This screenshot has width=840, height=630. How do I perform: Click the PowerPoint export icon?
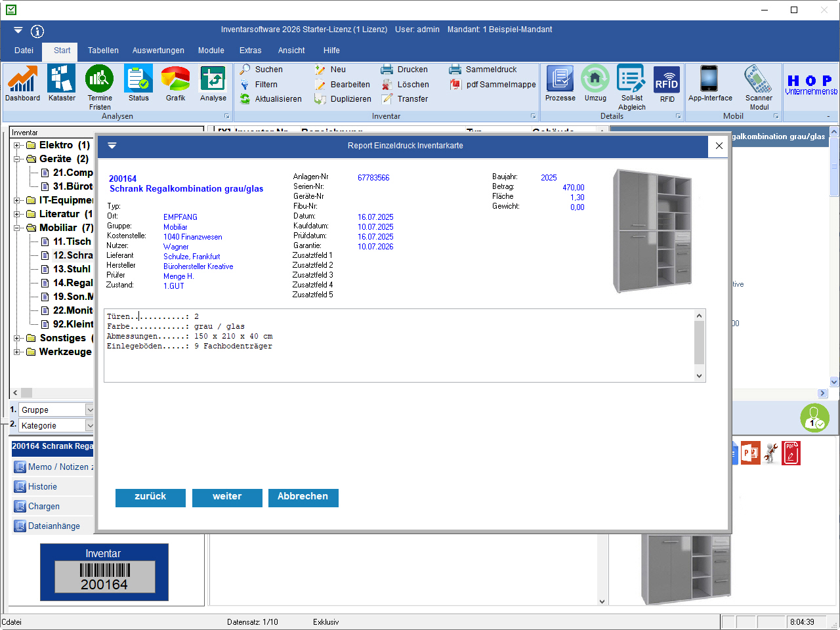pyautogui.click(x=751, y=453)
